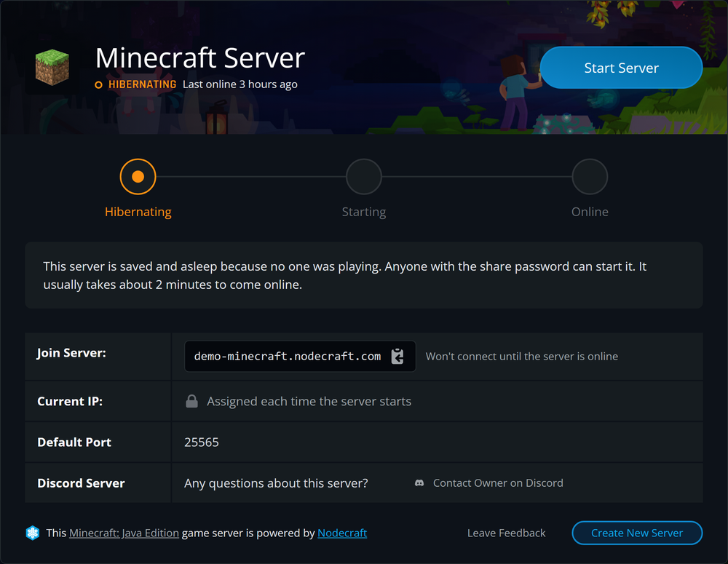The width and height of the screenshot is (728, 564).
Task: Click the port value 25565
Action: click(x=202, y=442)
